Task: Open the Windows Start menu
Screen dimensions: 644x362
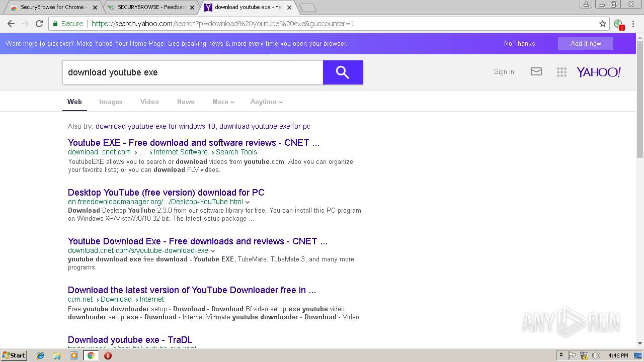Action: pyautogui.click(x=14, y=355)
